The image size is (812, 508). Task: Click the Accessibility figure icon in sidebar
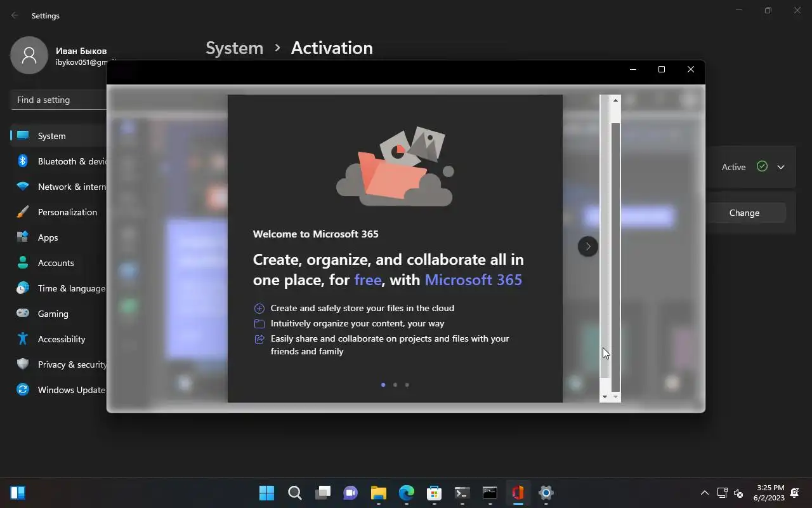23,339
